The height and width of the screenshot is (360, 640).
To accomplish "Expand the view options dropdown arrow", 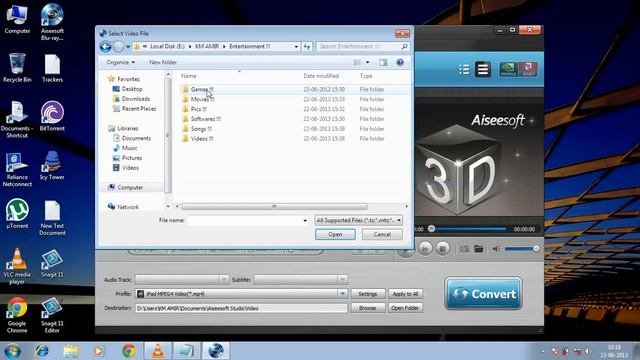I will 367,62.
